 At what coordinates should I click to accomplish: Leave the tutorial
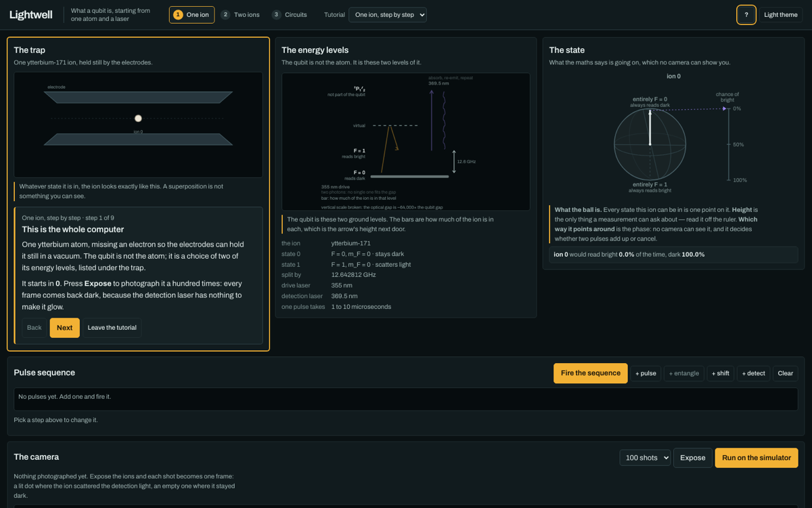[x=112, y=328]
